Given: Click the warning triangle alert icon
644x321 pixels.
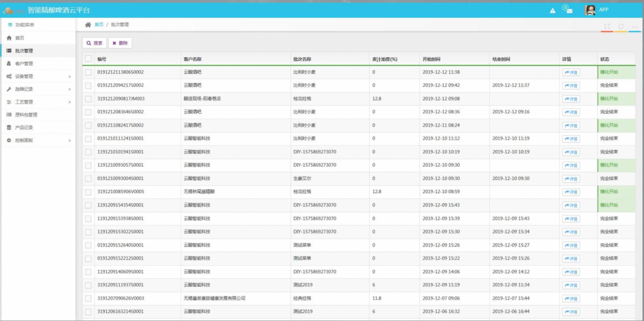Looking at the screenshot, I should click(553, 11).
